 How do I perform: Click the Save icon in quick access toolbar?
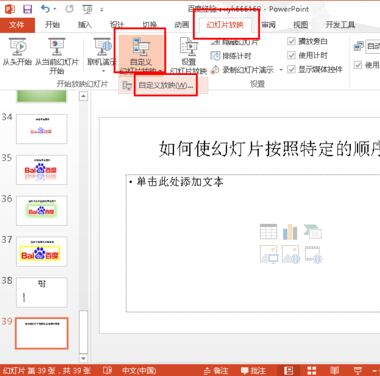tap(27, 9)
